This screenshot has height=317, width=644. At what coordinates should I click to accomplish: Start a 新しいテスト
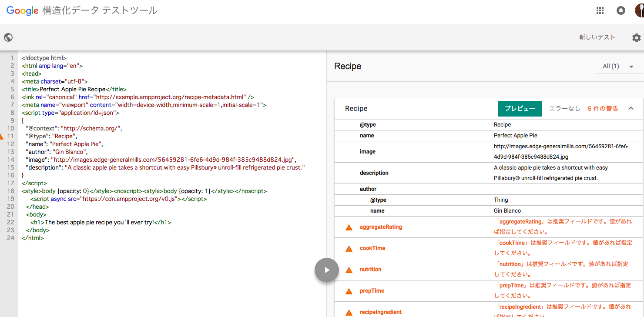(x=597, y=37)
